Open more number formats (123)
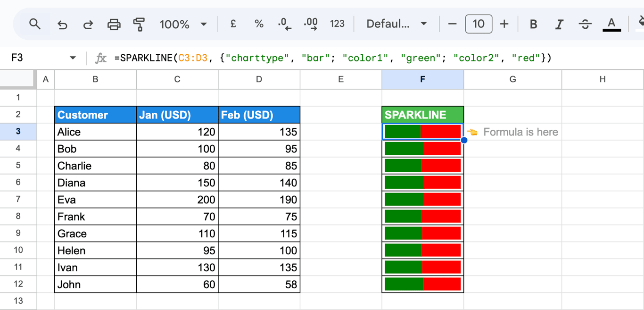The height and width of the screenshot is (310, 644). pyautogui.click(x=337, y=24)
